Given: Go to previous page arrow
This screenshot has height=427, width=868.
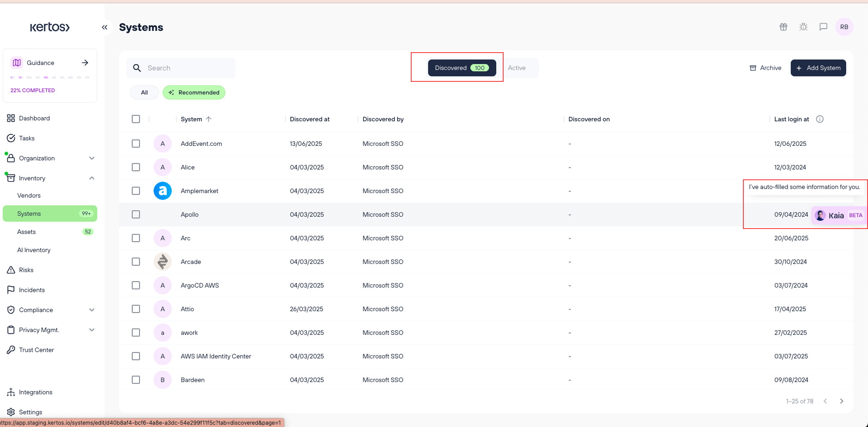Looking at the screenshot, I should (825, 401).
